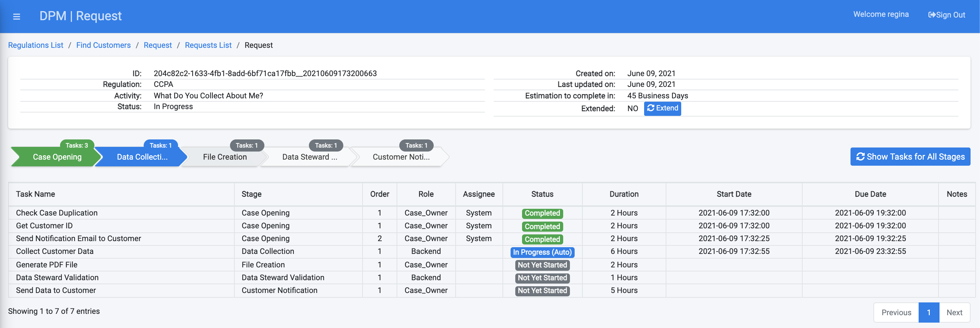
Task: Select the Data Collection stage
Action: tap(142, 157)
